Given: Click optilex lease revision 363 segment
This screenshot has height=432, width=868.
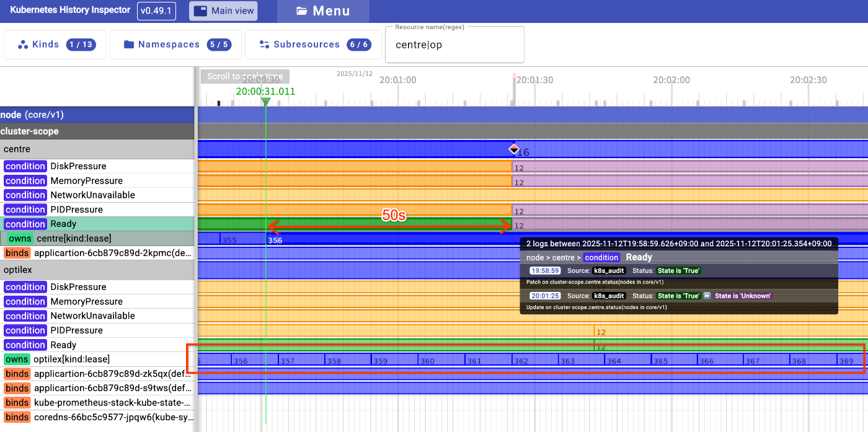Looking at the screenshot, I should coord(581,360).
